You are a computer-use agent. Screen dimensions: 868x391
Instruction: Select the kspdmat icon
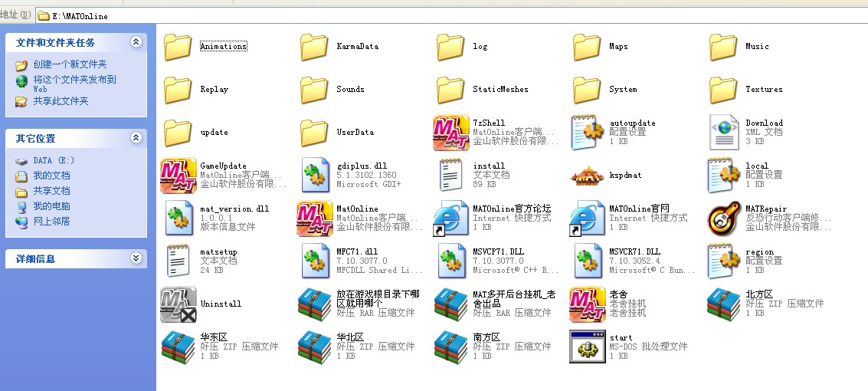pyautogui.click(x=588, y=176)
